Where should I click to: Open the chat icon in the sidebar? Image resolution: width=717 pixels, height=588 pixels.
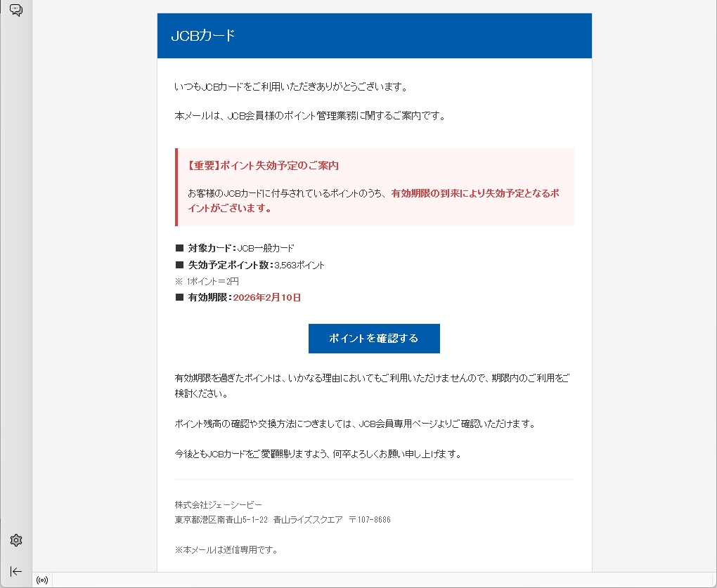pos(15,10)
